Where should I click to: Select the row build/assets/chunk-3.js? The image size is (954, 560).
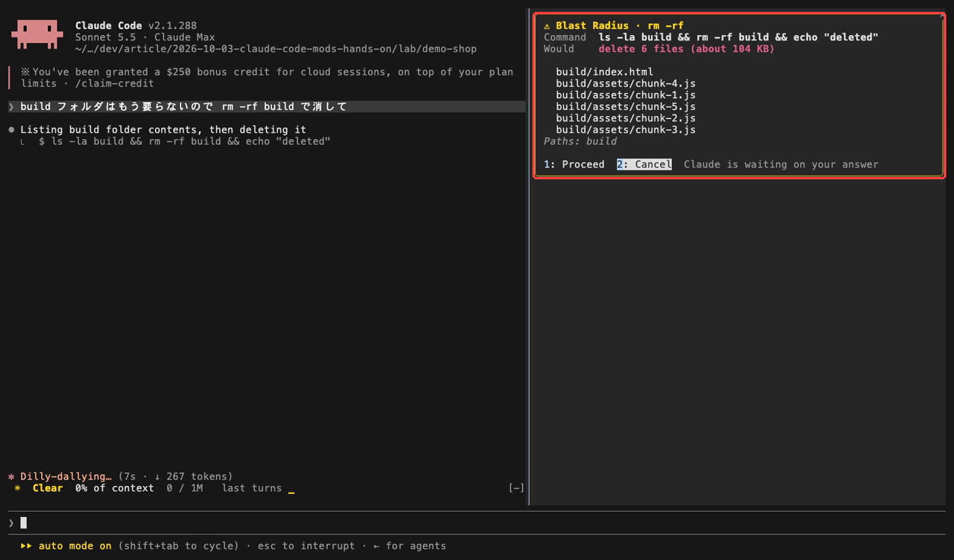click(x=625, y=129)
